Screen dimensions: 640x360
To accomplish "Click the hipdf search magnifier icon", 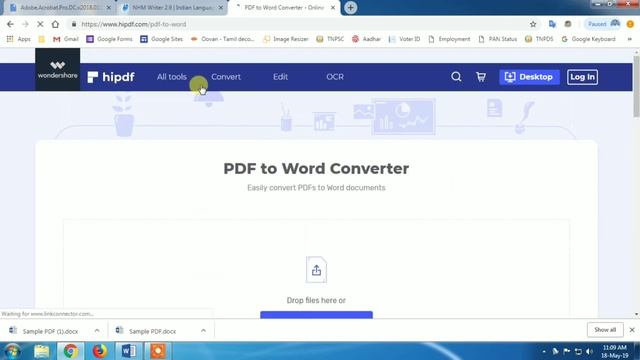I will (456, 77).
